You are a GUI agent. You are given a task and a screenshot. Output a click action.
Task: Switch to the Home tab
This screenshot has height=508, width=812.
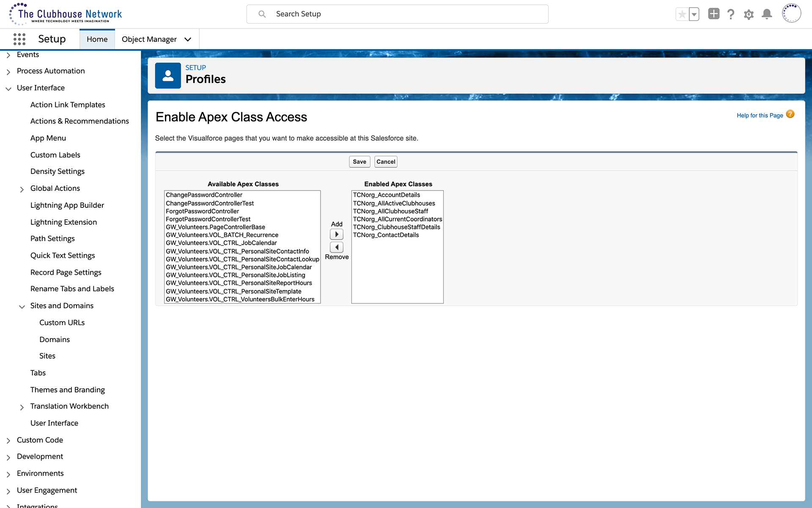(97, 39)
